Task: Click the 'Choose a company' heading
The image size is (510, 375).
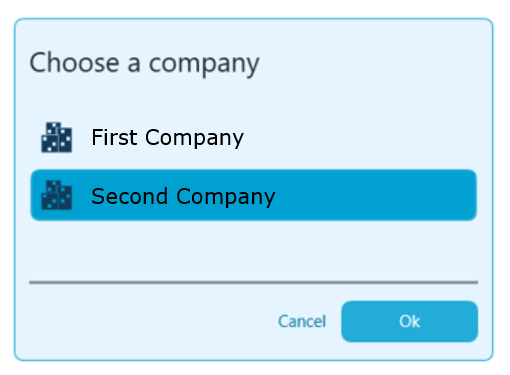Action: tap(144, 63)
